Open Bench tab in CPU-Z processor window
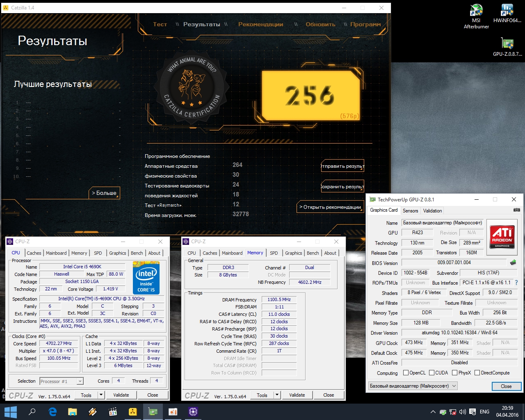 137,253
